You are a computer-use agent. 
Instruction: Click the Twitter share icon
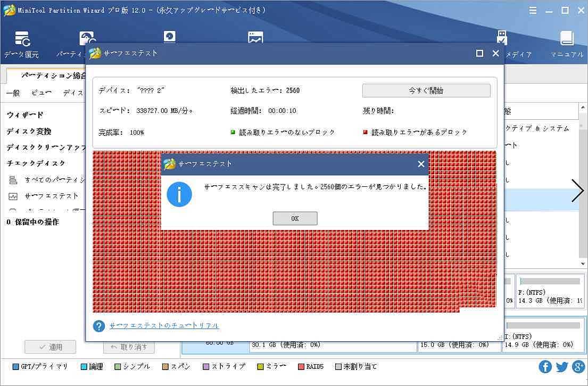(x=561, y=366)
